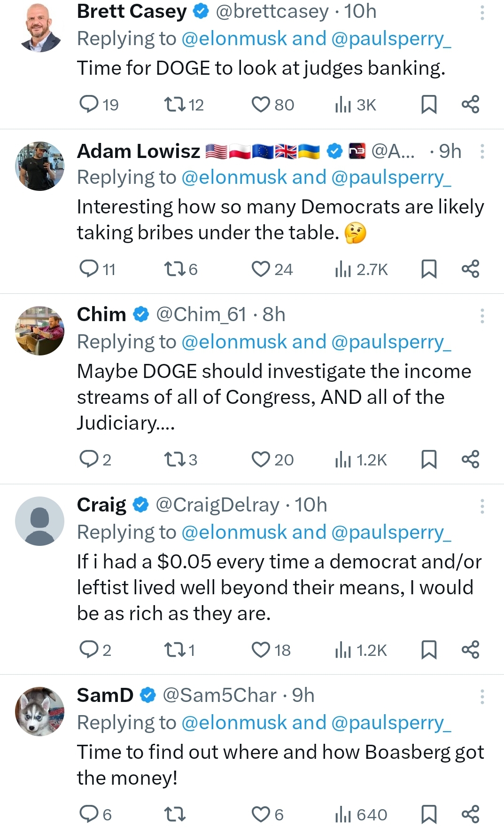
Task: Bookmark SamD's post
Action: click(x=428, y=814)
